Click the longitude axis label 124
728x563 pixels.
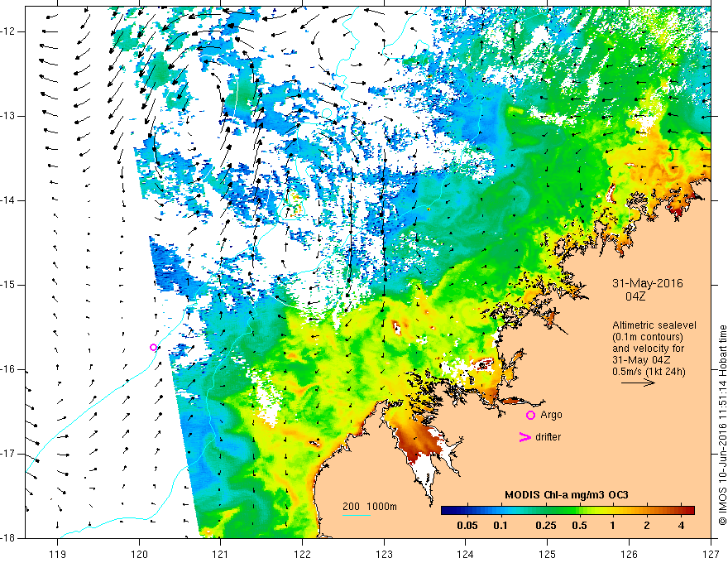click(x=466, y=554)
